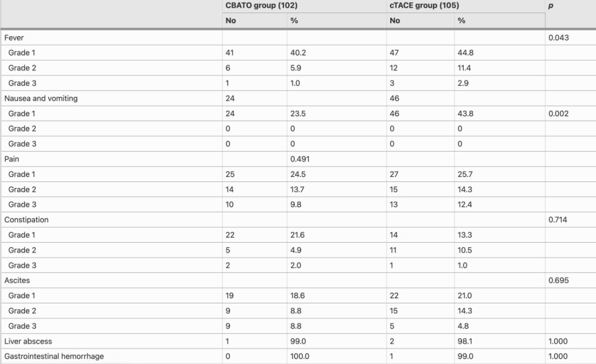Select the 21.6 cell under Constipation Grade 1
The image size is (596, 364).
(297, 235)
